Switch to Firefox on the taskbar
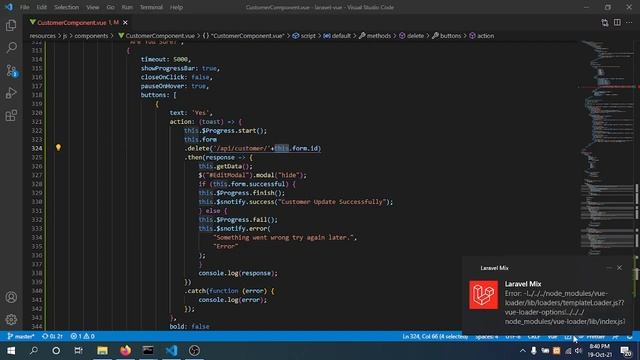Screen dimensions: 640x360 coord(125,351)
